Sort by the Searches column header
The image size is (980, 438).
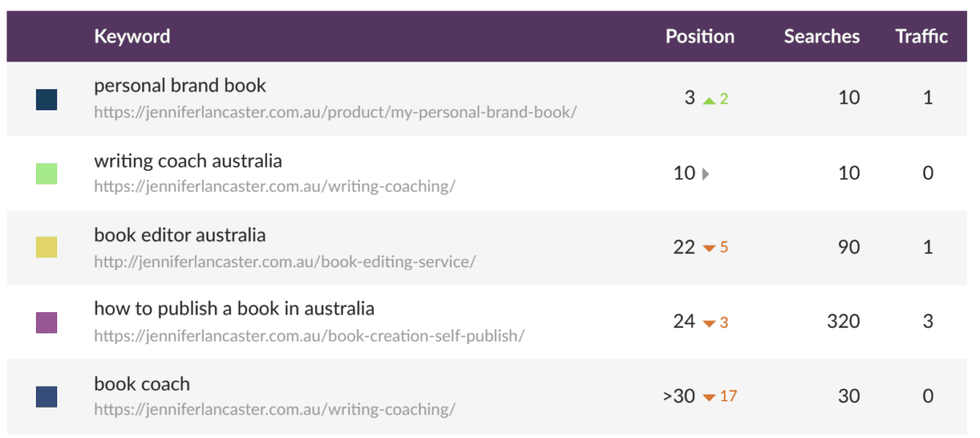821,37
